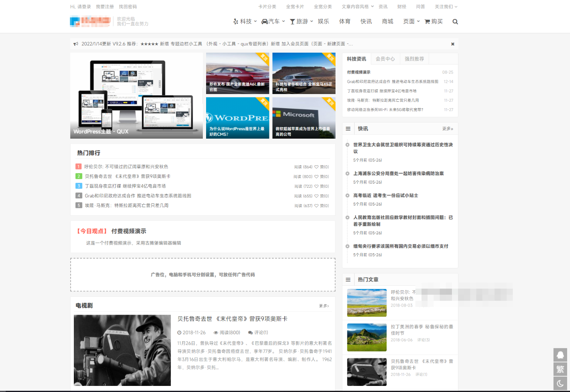Open 拉丁美洲的春季 hot article title
Viewport: 570px width, 392px height.
coord(422,330)
